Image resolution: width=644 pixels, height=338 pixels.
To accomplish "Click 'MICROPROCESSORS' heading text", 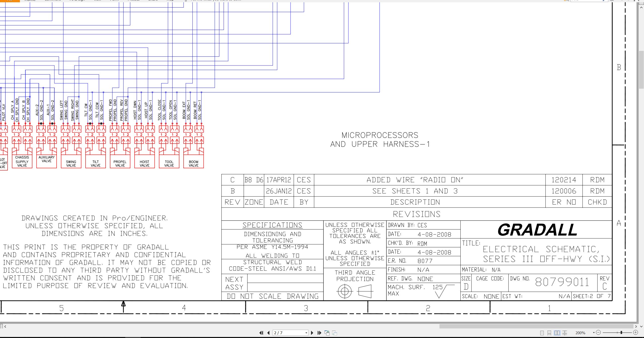I will [x=380, y=135].
